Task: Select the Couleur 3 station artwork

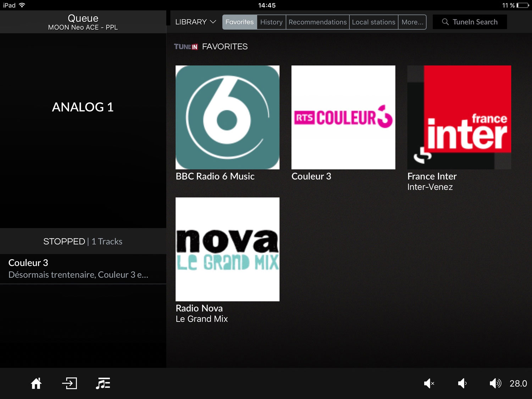Action: (343, 117)
